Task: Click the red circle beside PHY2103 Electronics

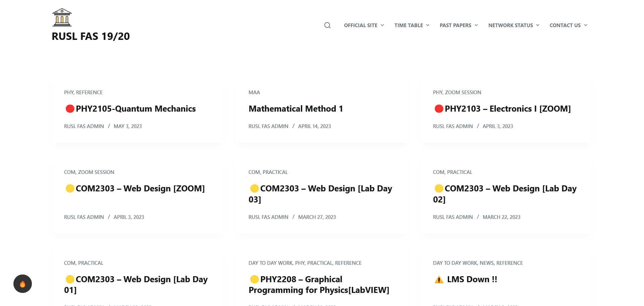Action: pyautogui.click(x=439, y=109)
